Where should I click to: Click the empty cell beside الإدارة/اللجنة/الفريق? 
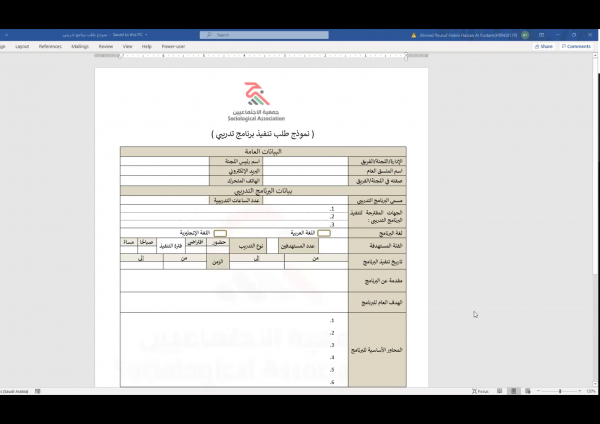[x=305, y=161]
